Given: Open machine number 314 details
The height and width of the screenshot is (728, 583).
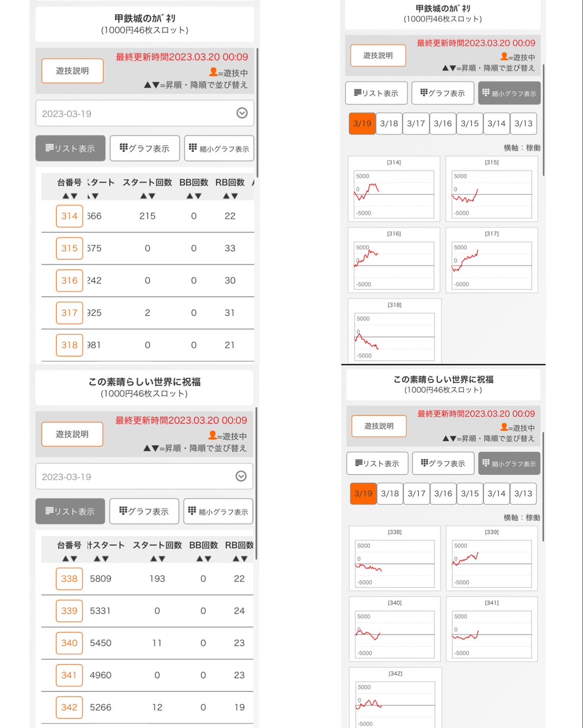Looking at the screenshot, I should click(69, 216).
